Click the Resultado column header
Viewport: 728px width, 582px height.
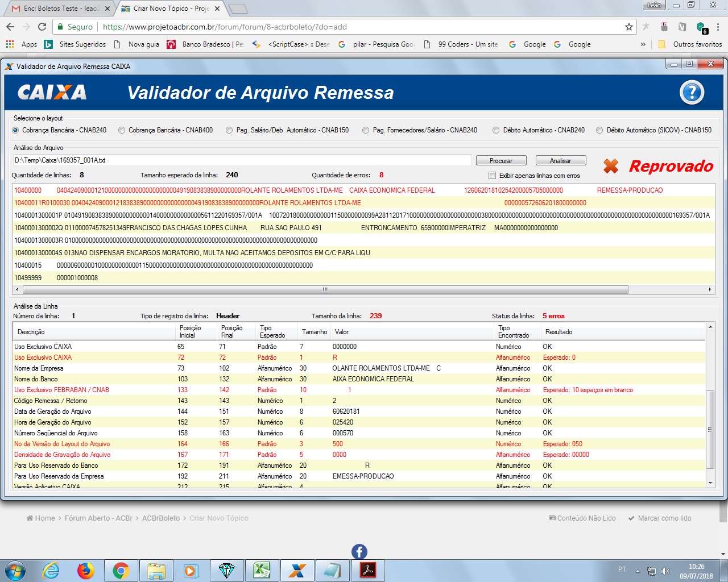pyautogui.click(x=623, y=331)
